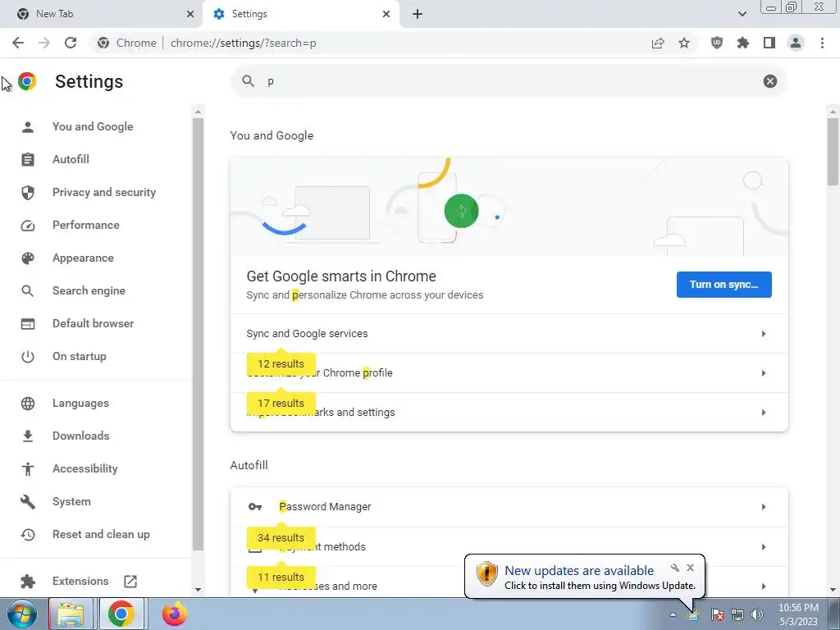Open the Windows Start menu
840x630 pixels.
pos(22,614)
